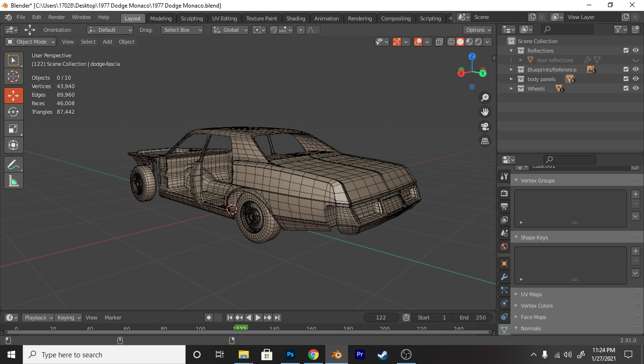Uncheck the Blueprints/Reference collection checkbox

pyautogui.click(x=626, y=70)
